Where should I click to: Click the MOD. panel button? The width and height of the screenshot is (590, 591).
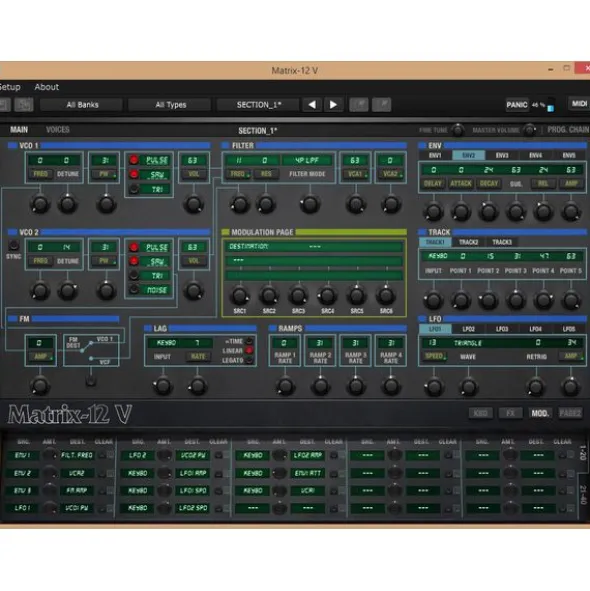[540, 413]
